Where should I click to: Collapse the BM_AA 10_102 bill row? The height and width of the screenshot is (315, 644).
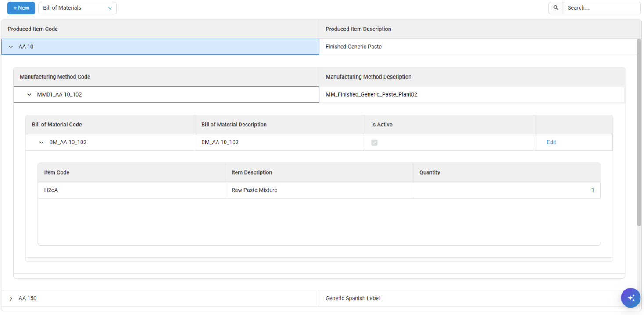click(x=42, y=143)
